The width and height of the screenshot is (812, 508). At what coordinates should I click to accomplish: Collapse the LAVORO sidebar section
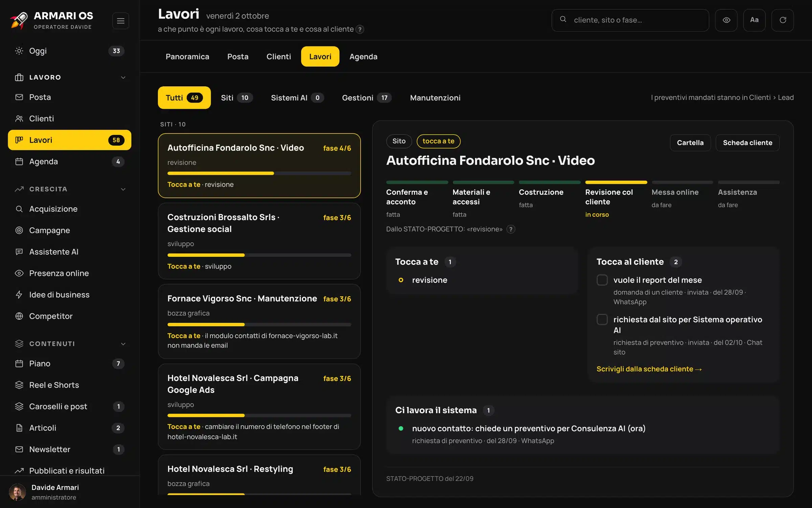pos(123,78)
